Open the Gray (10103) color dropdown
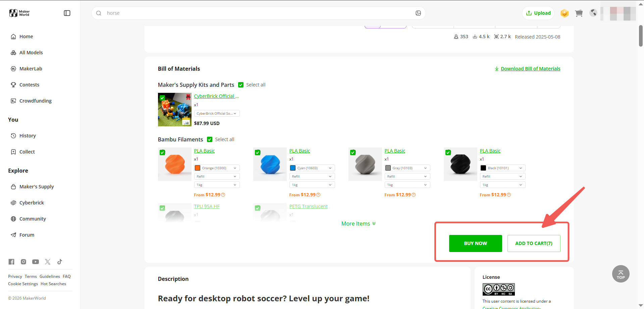644x309 pixels. click(x=407, y=168)
